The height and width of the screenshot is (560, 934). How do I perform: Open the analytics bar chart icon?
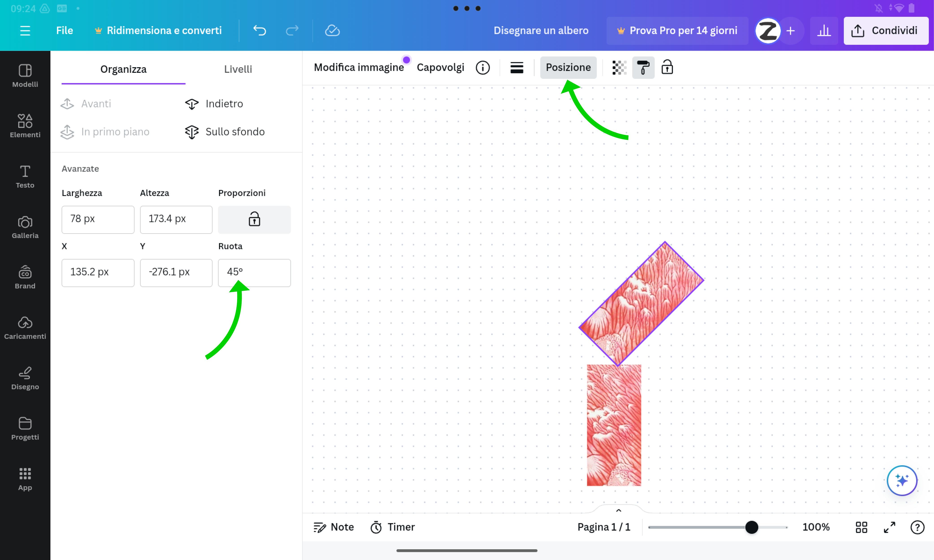click(824, 30)
